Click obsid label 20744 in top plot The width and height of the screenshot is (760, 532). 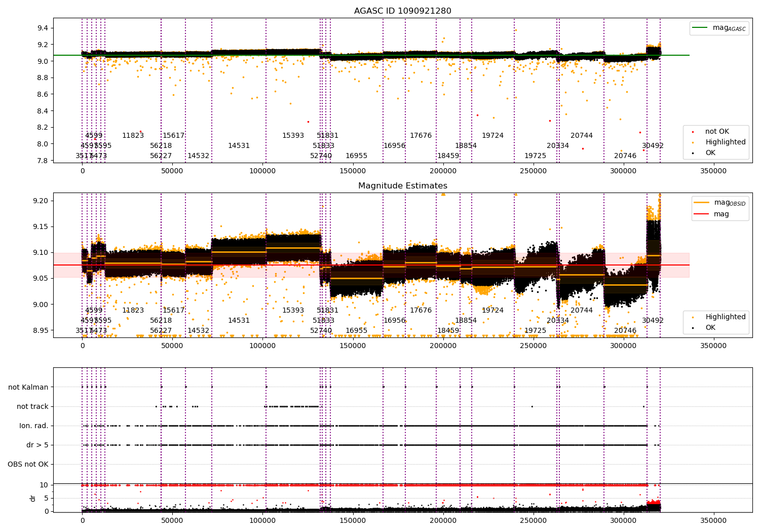(582, 136)
